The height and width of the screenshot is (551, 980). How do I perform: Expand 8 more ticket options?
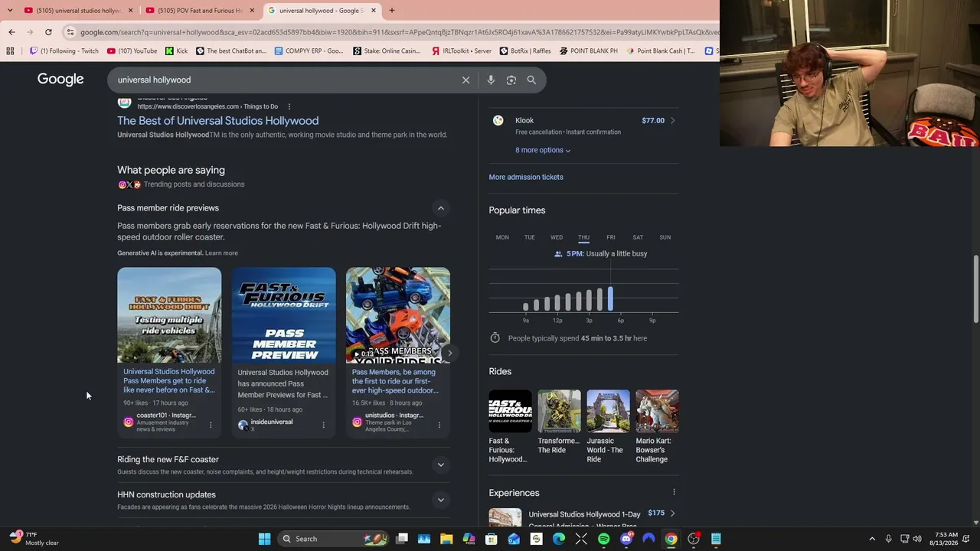pos(543,150)
